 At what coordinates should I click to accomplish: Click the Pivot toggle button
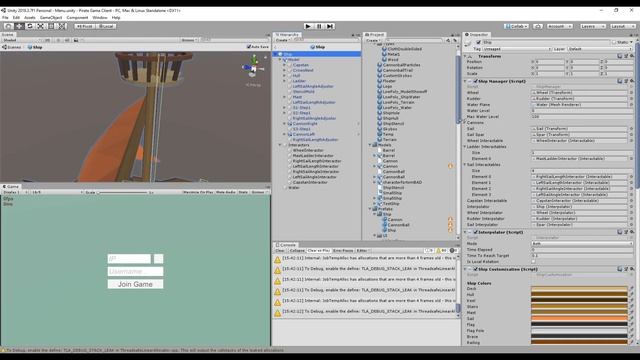pyautogui.click(x=84, y=26)
